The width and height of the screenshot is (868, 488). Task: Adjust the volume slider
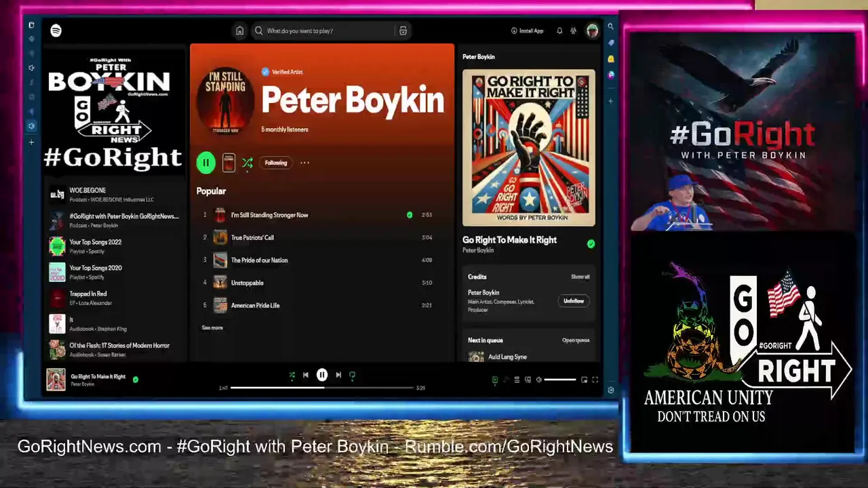click(560, 380)
